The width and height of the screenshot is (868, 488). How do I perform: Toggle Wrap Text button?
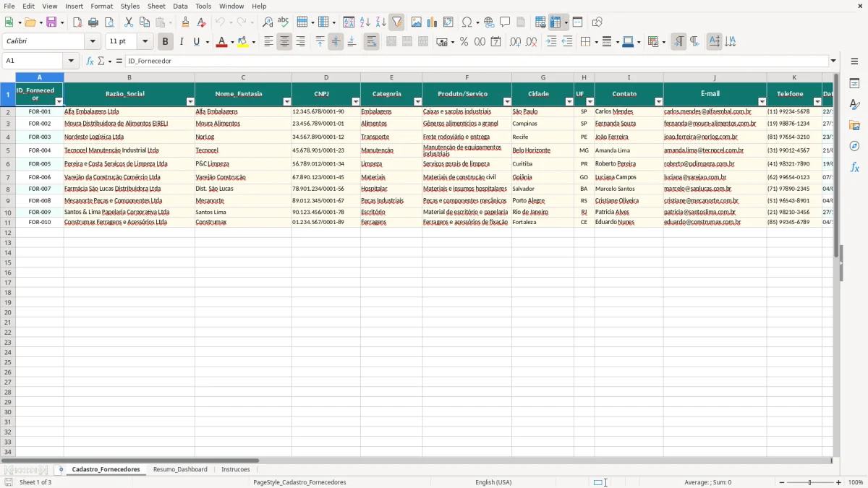(371, 42)
